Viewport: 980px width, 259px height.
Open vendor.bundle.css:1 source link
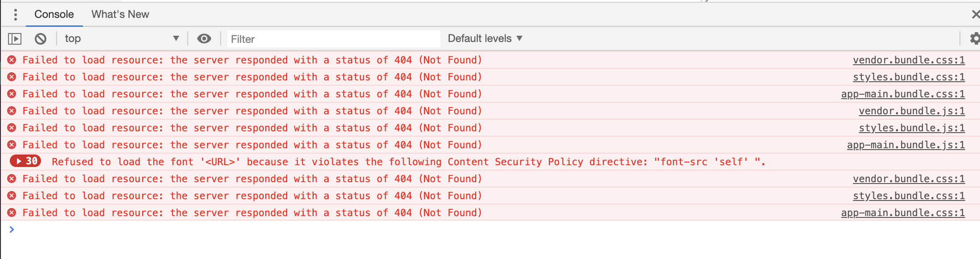(909, 59)
